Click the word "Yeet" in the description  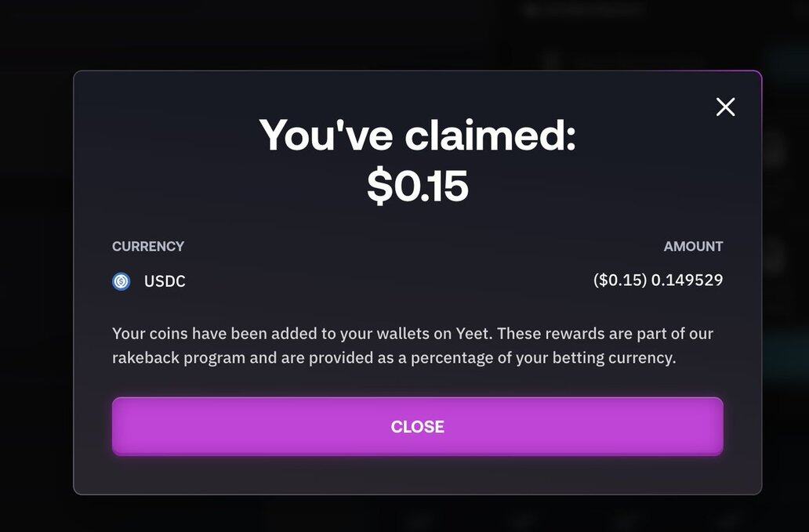click(473, 333)
